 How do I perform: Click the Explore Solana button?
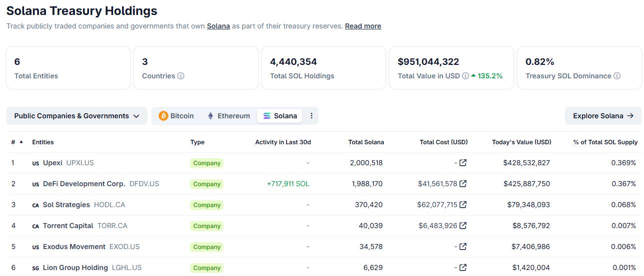pos(603,116)
